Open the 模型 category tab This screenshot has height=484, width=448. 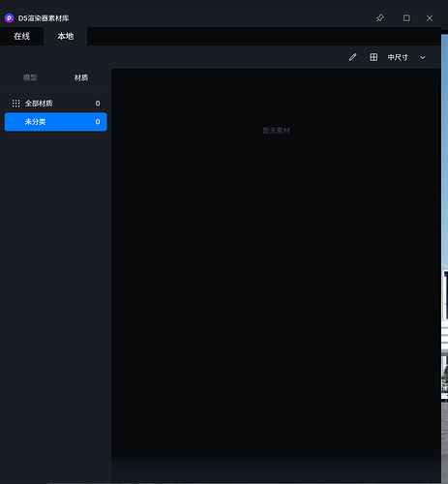tap(30, 77)
